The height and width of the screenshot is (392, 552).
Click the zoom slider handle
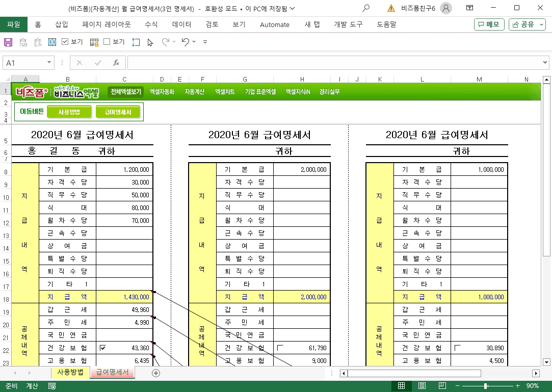coord(486,386)
